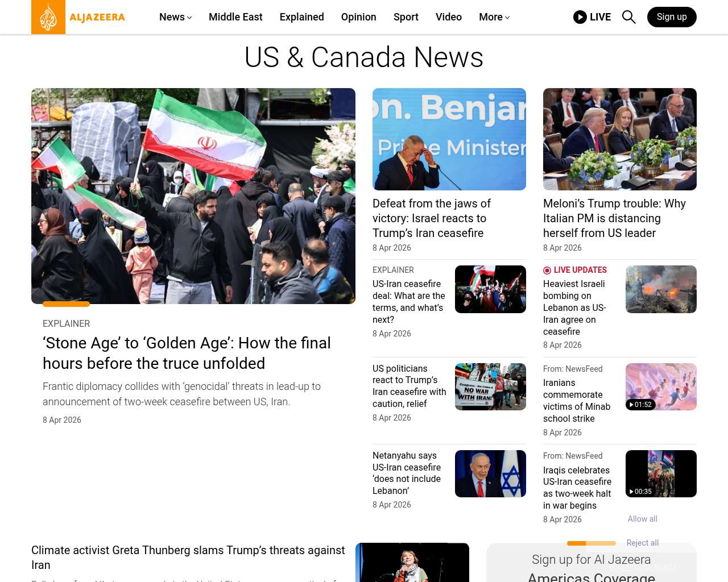Read Meloni's Trump trouble article
Image resolution: width=728 pixels, height=582 pixels.
click(614, 218)
